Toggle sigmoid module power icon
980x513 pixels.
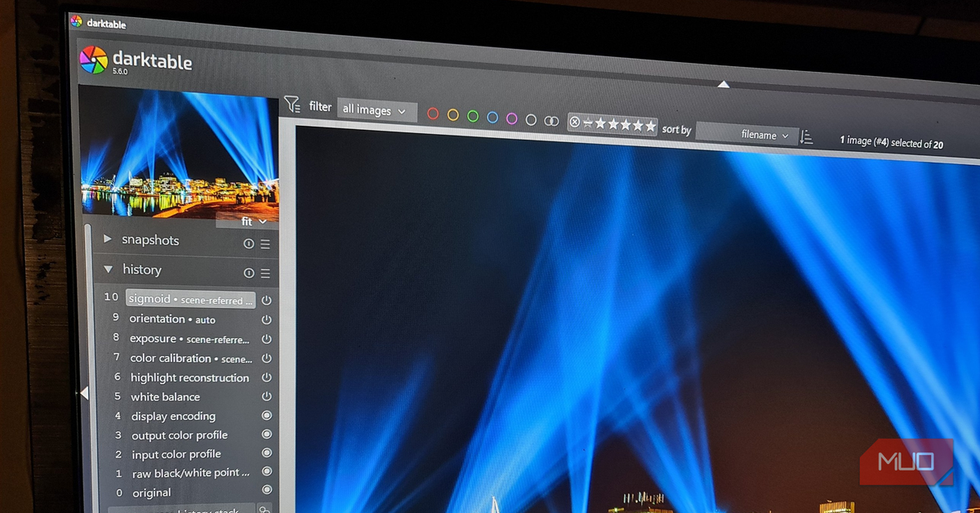266,300
